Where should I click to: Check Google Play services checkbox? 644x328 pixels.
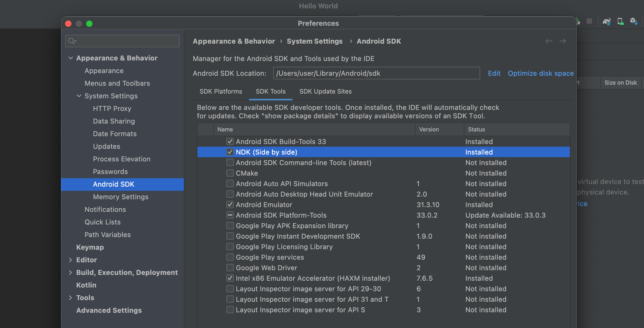coord(230,257)
